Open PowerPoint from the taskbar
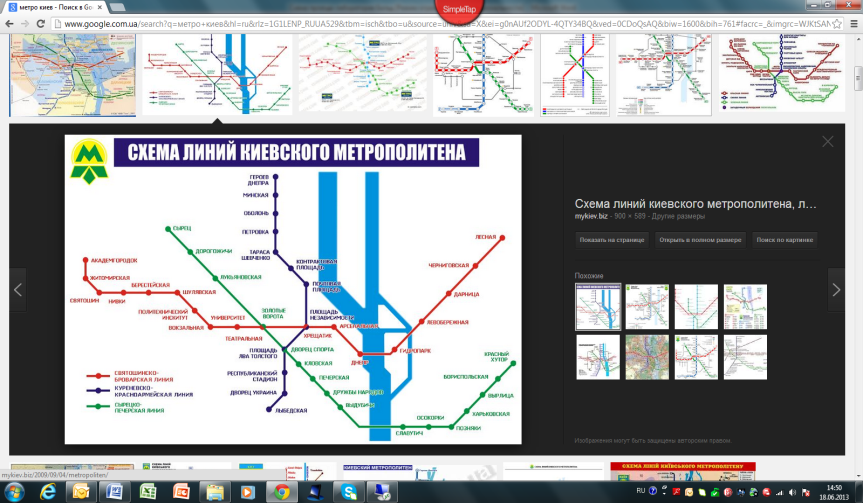Image resolution: width=863 pixels, height=503 pixels. [181, 491]
